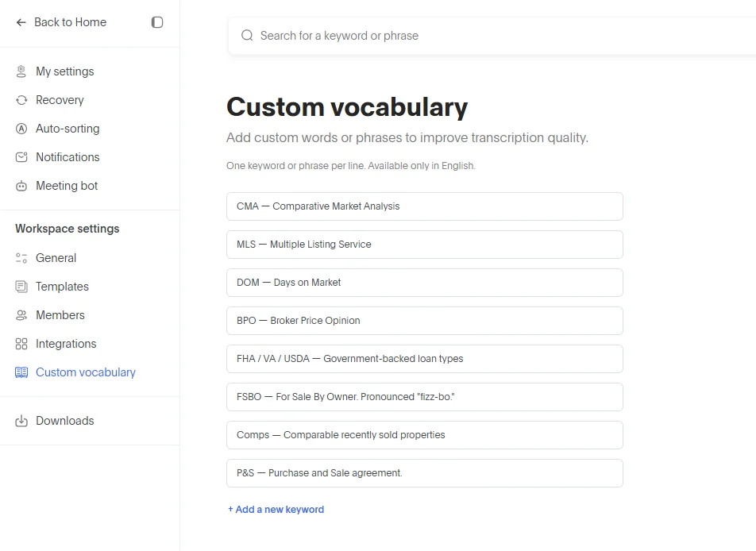Click the search magnifier icon
756x551 pixels.
[x=247, y=36]
